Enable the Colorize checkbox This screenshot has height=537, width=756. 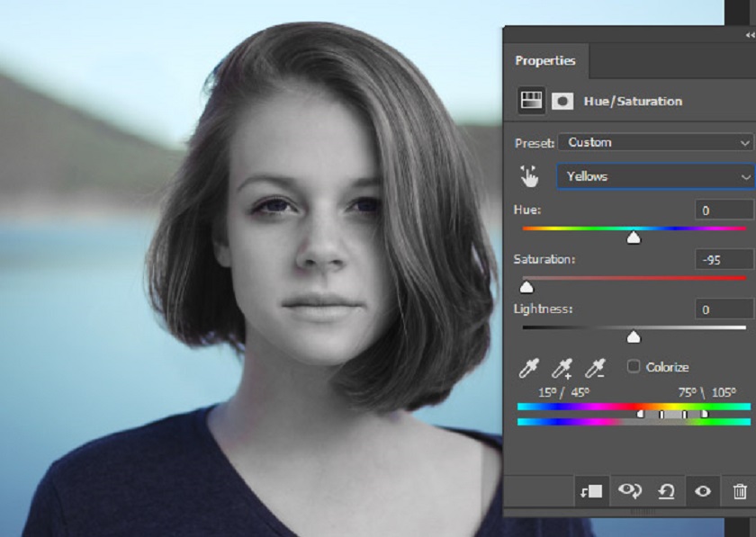[x=634, y=366]
